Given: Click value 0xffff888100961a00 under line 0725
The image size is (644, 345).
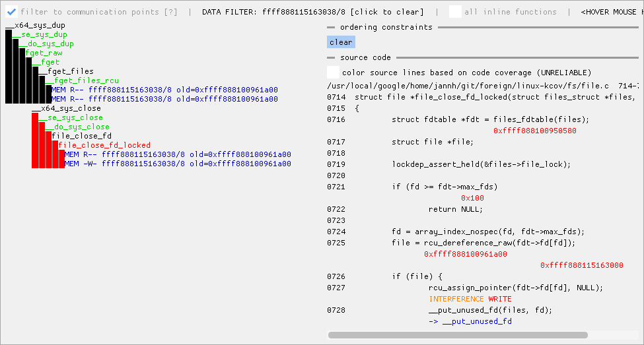Looking at the screenshot, I should tap(466, 255).
